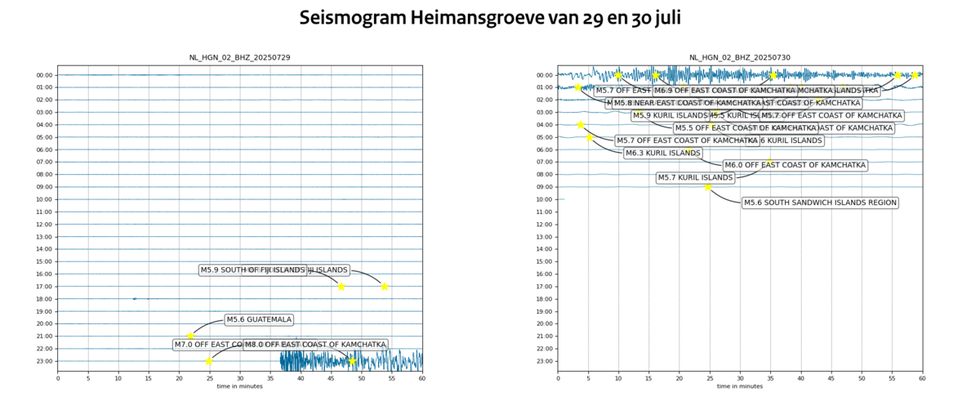Screen dimensions: 980x419
Task: Click the x-axis label of the 20250730 plot
Action: [x=740, y=386]
